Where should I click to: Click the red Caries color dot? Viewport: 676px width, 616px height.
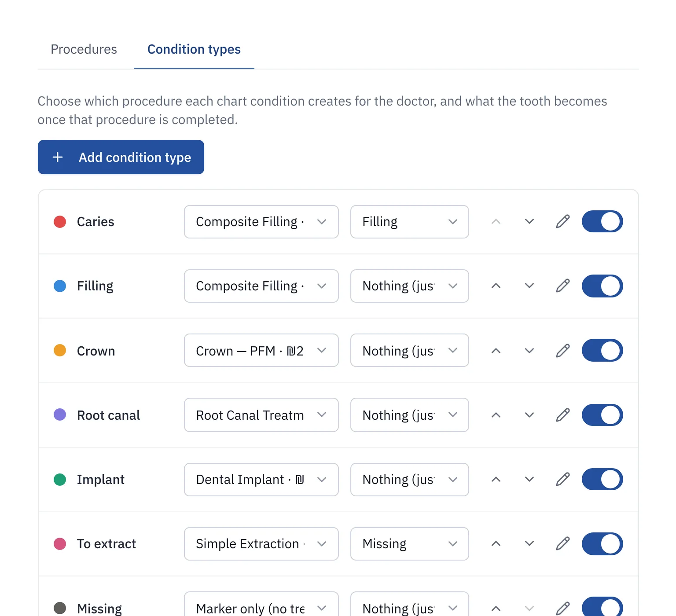tap(60, 222)
